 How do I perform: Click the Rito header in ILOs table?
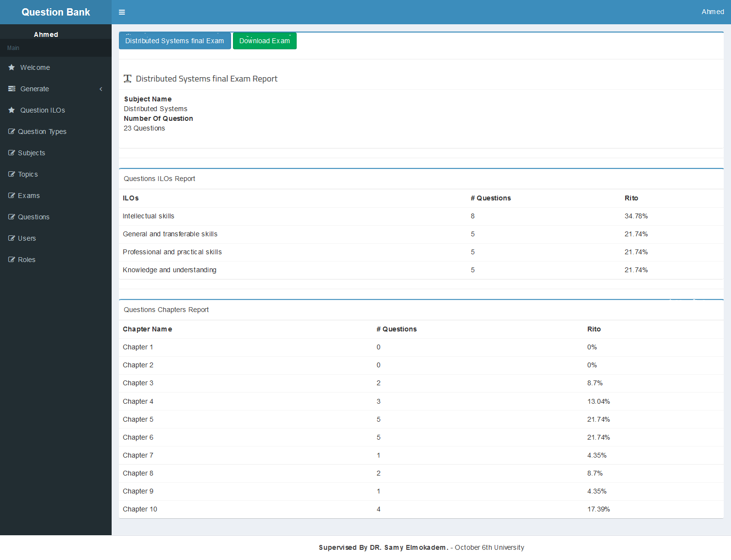tap(631, 198)
